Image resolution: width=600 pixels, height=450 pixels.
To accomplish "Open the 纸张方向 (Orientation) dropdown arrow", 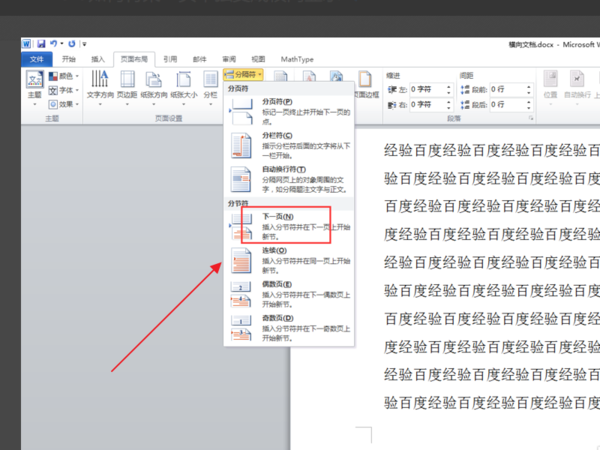I will pos(154,104).
